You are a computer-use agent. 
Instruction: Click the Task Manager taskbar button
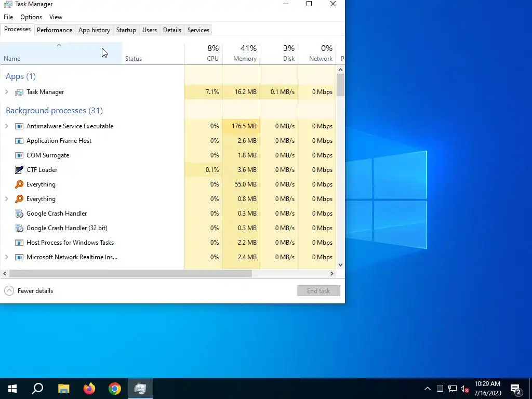140,389
